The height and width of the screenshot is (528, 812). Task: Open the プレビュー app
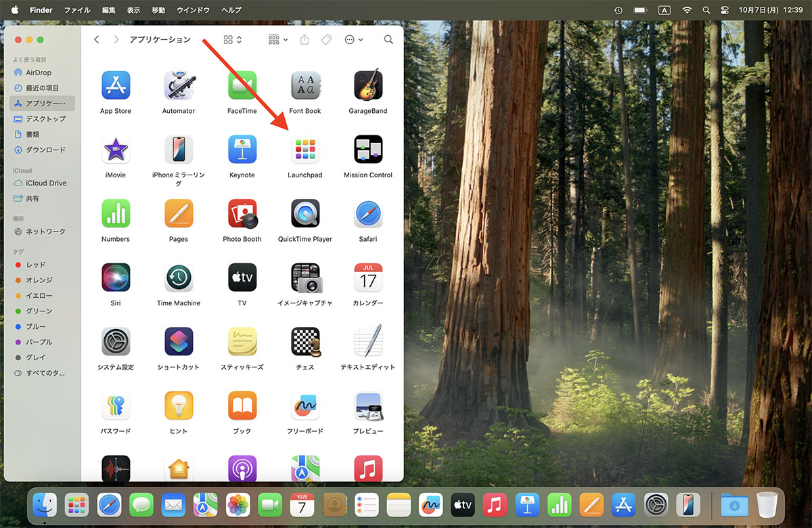[x=368, y=405]
